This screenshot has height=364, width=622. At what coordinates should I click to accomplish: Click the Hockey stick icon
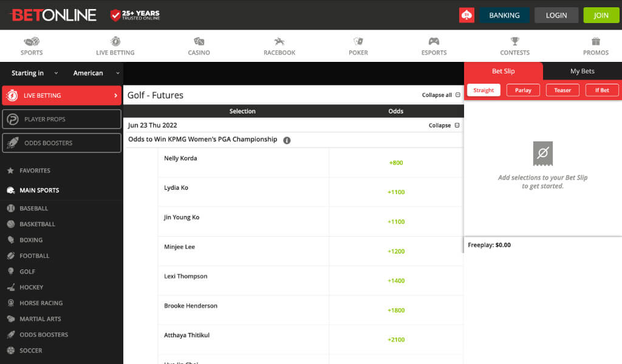(11, 287)
